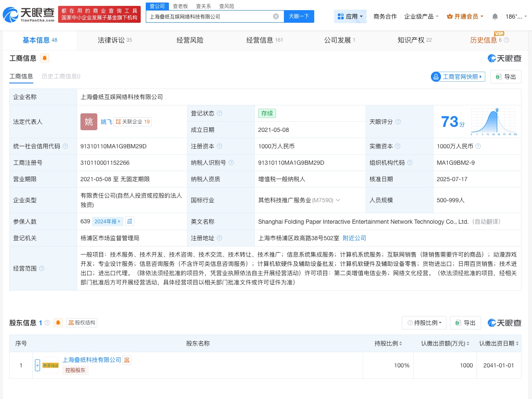The image size is (532, 399).
Task: Click the equity structure icon after 上海叠纸科技有限公司
Action: point(127,360)
